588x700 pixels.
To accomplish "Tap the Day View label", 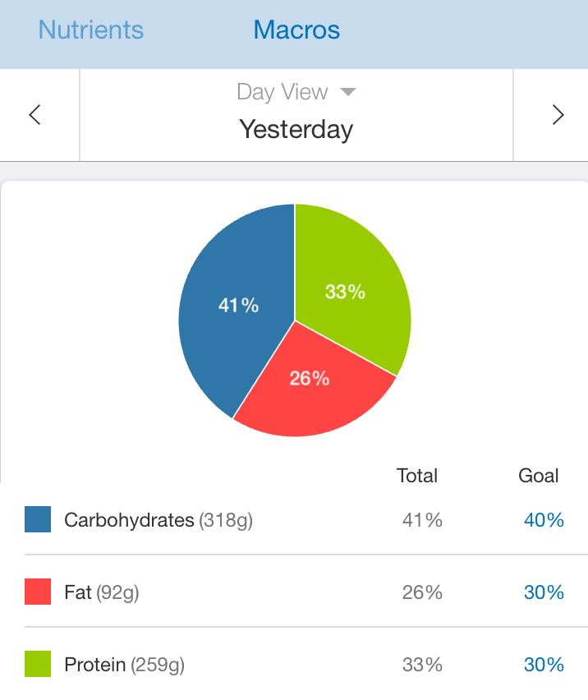I will click(282, 92).
